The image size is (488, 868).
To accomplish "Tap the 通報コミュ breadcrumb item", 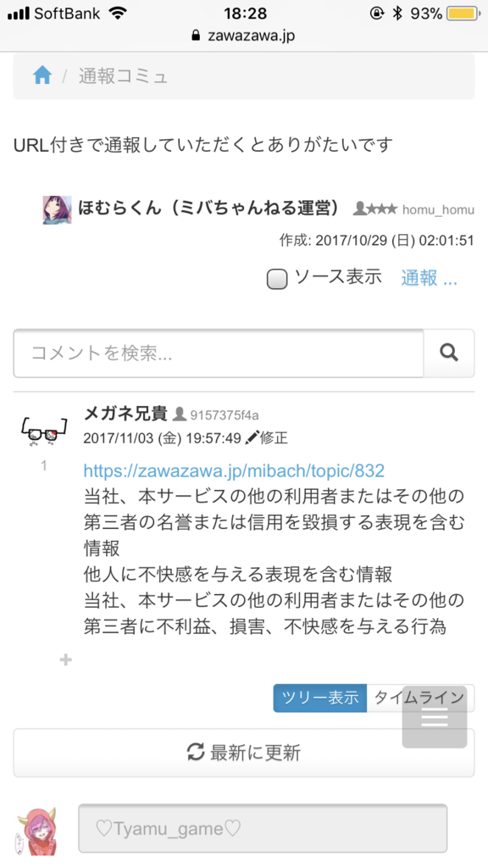I will point(123,75).
